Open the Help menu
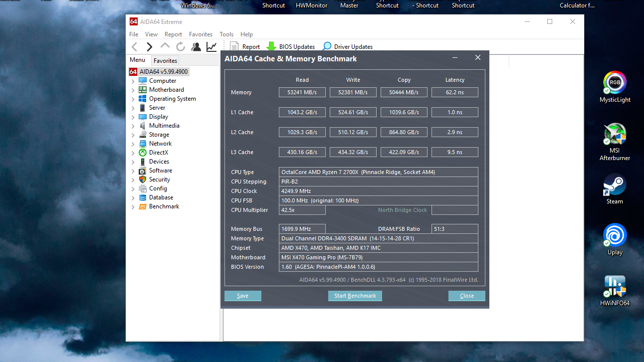The width and height of the screenshot is (644, 362). pyautogui.click(x=246, y=34)
